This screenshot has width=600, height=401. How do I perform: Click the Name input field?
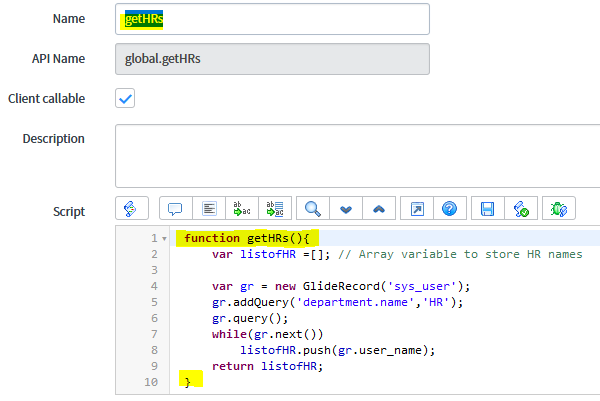pos(272,19)
